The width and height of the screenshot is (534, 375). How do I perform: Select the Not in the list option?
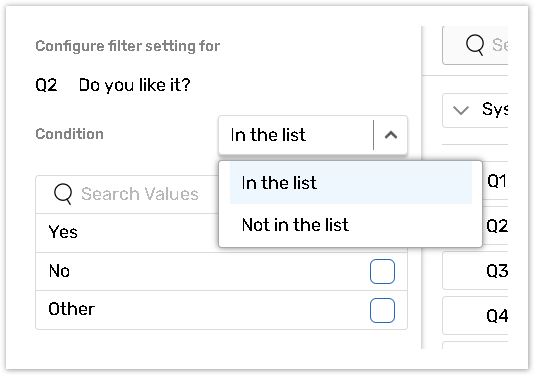click(351, 225)
